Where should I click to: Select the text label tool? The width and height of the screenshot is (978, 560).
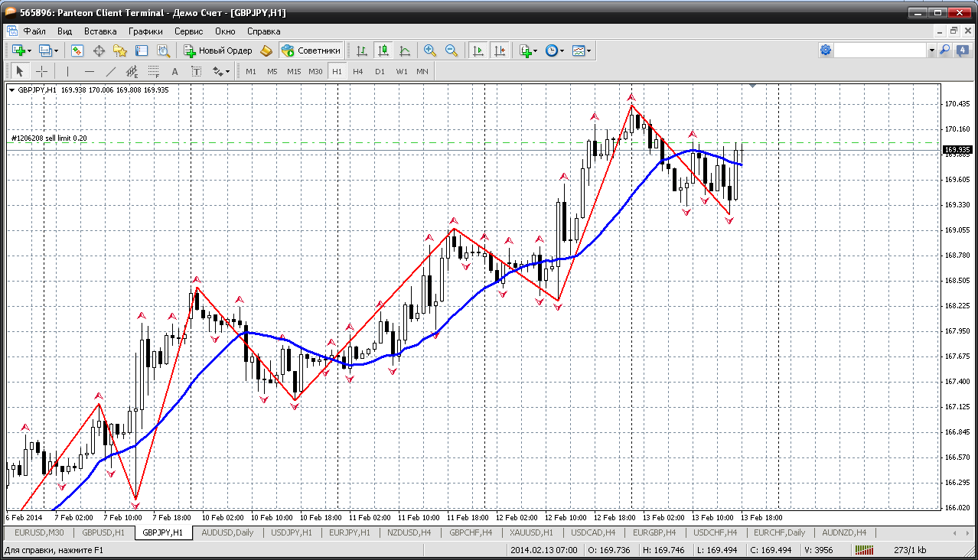(x=174, y=71)
